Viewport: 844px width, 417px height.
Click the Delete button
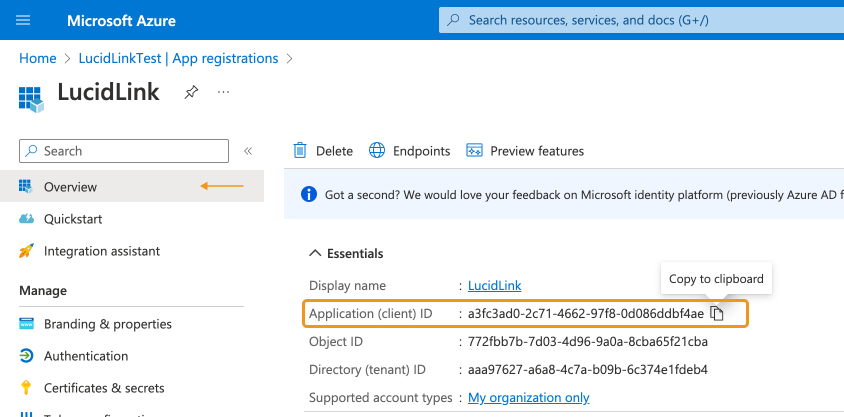(323, 151)
